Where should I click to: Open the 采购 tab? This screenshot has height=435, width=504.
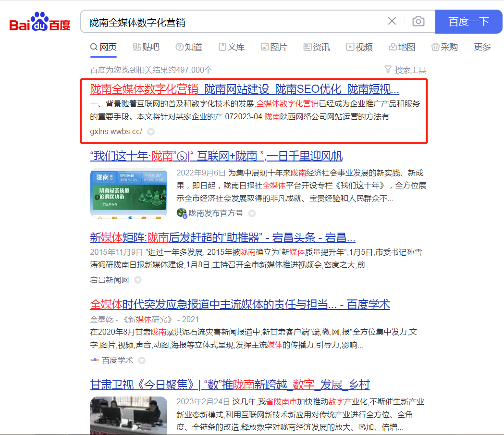(x=444, y=47)
